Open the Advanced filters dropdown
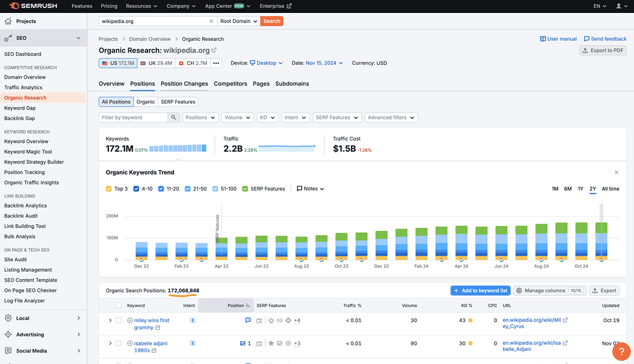 click(x=391, y=118)
